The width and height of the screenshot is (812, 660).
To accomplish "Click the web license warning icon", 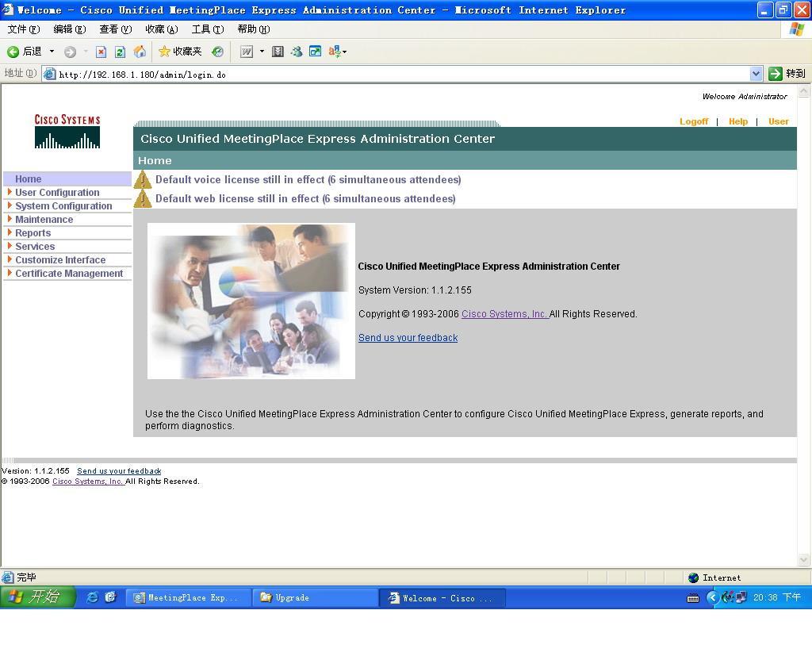I will click(x=143, y=198).
